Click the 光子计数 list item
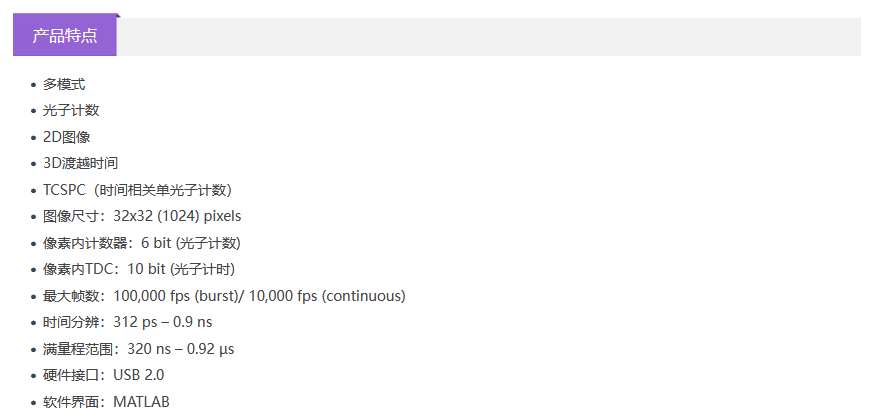Image resolution: width=889 pixels, height=416 pixels. point(71,110)
